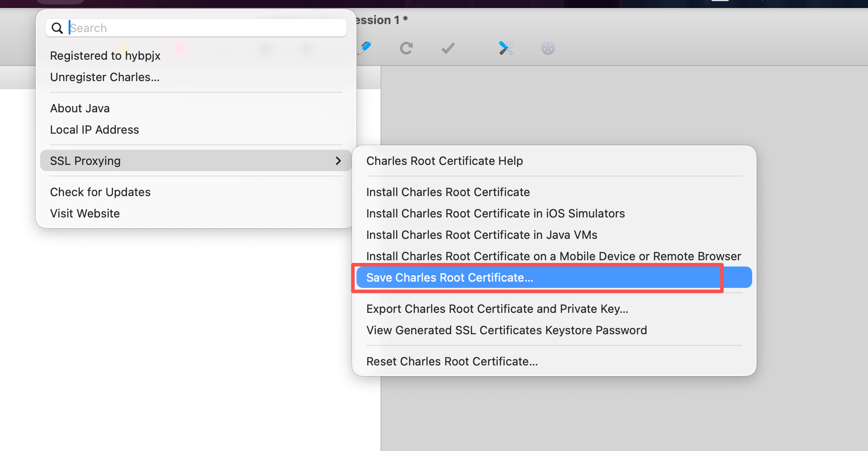Click Save Charles Root Certificate…
Screen dimensions: 868x451
[x=450, y=278]
